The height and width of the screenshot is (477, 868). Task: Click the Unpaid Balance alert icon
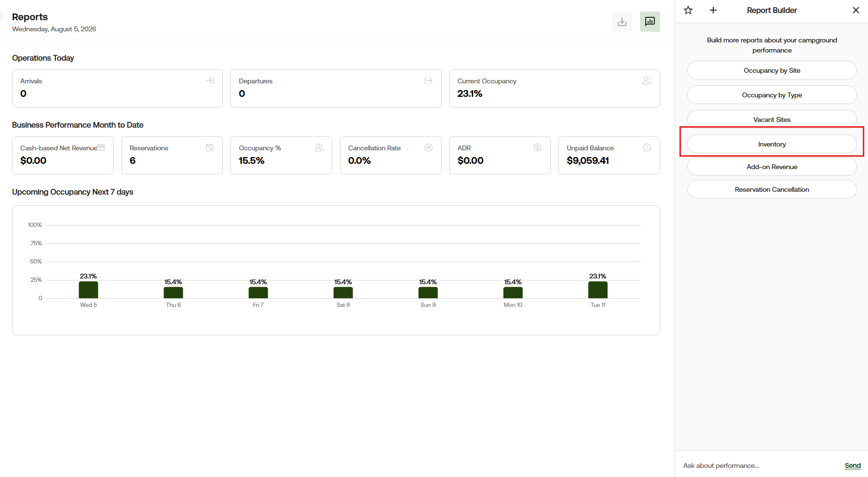647,147
